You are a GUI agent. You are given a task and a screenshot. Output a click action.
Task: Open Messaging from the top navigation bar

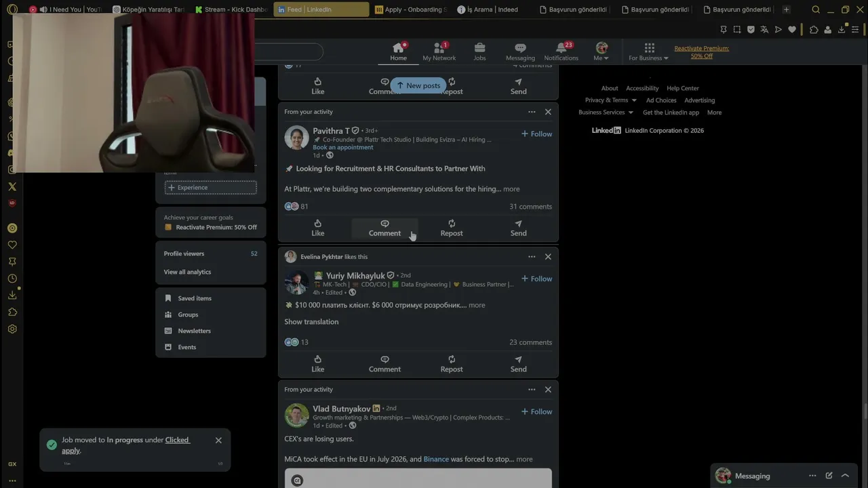tap(520, 52)
